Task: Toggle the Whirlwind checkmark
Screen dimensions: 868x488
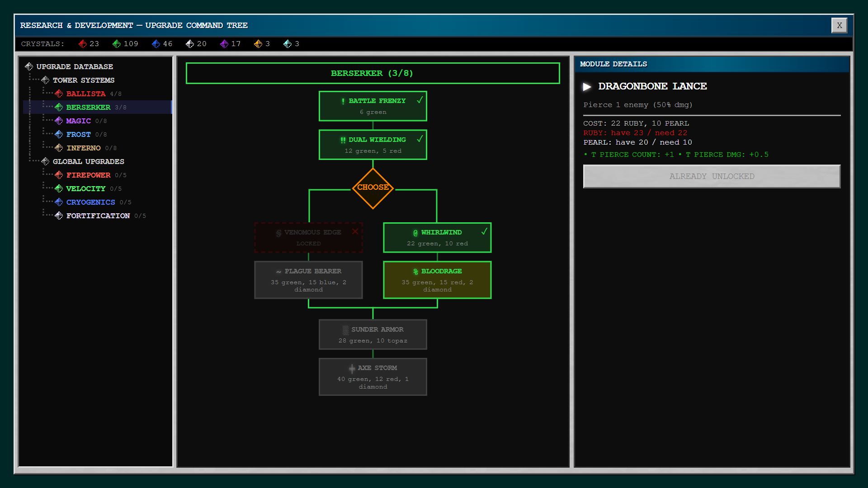Action: [484, 231]
